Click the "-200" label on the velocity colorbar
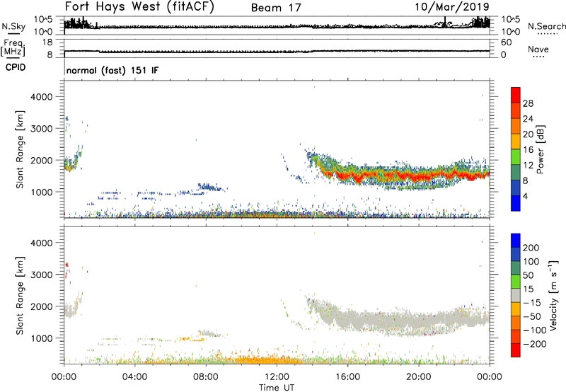566x392 pixels. (535, 344)
